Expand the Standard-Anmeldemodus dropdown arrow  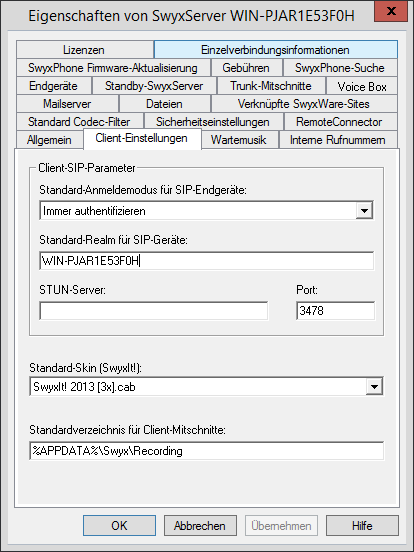tap(364, 211)
